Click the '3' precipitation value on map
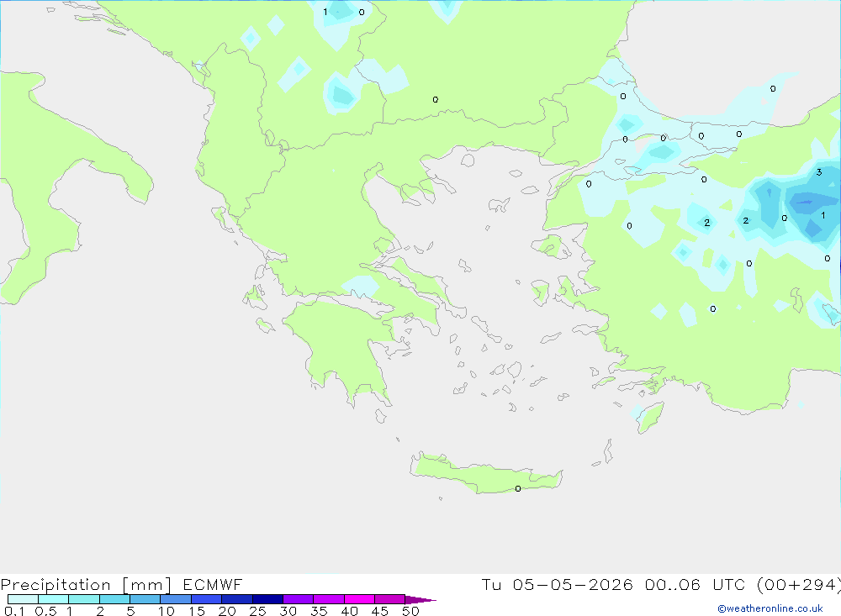The width and height of the screenshot is (841, 616). point(818,172)
